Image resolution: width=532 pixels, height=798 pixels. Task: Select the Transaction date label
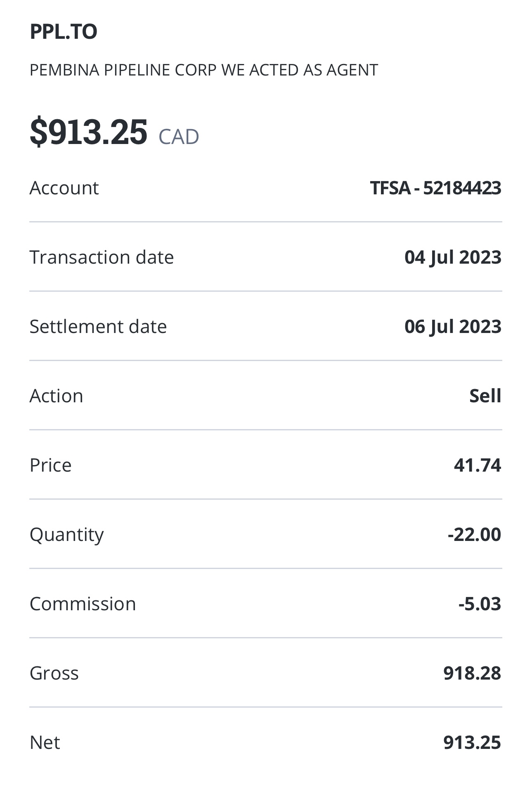coord(102,257)
